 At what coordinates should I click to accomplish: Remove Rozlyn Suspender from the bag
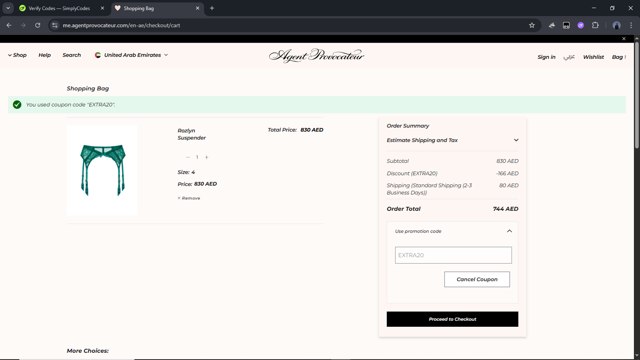click(x=189, y=198)
